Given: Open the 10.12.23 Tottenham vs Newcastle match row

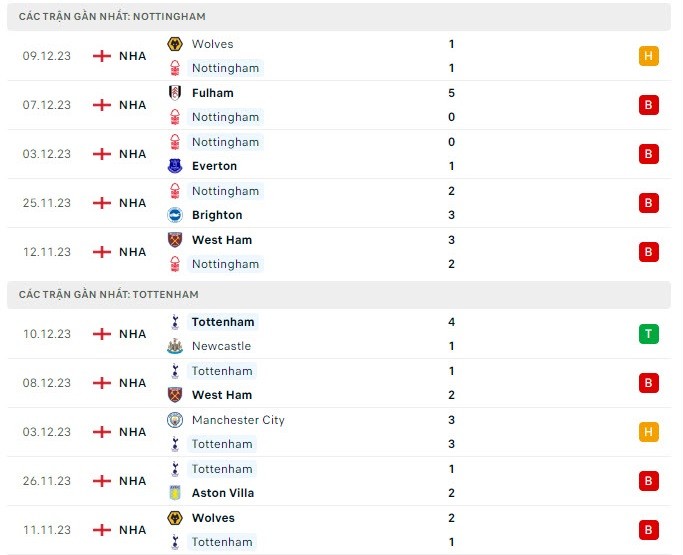Looking at the screenshot, I should (x=341, y=334).
